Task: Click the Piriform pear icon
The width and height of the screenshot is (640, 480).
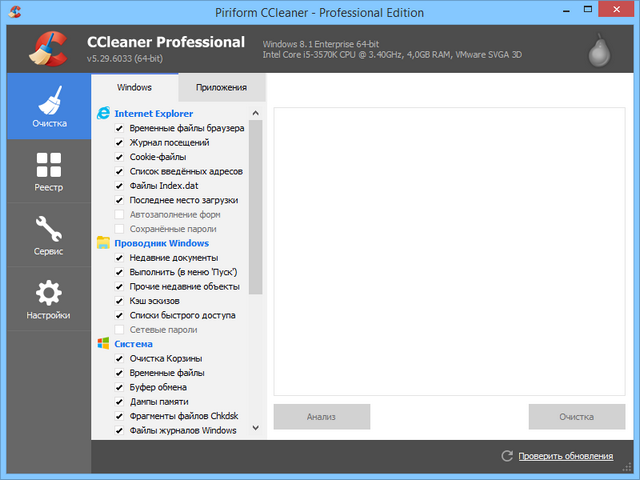Action: coord(599,50)
